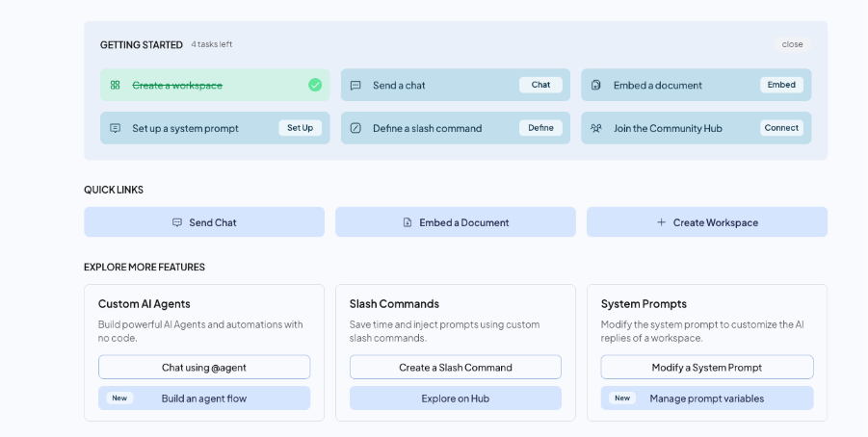Select Chat using @agent

click(204, 367)
